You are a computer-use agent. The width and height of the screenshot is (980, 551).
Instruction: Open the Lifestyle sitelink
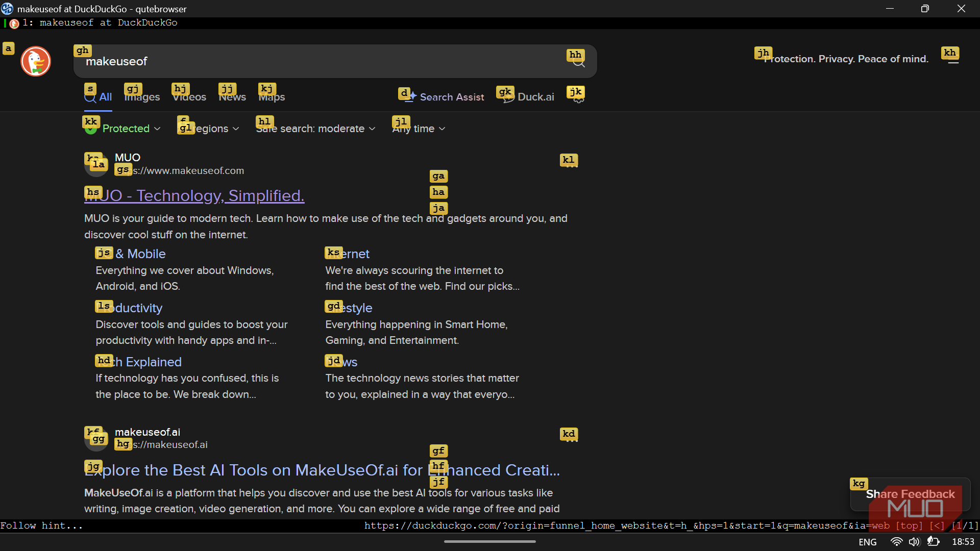click(x=349, y=308)
